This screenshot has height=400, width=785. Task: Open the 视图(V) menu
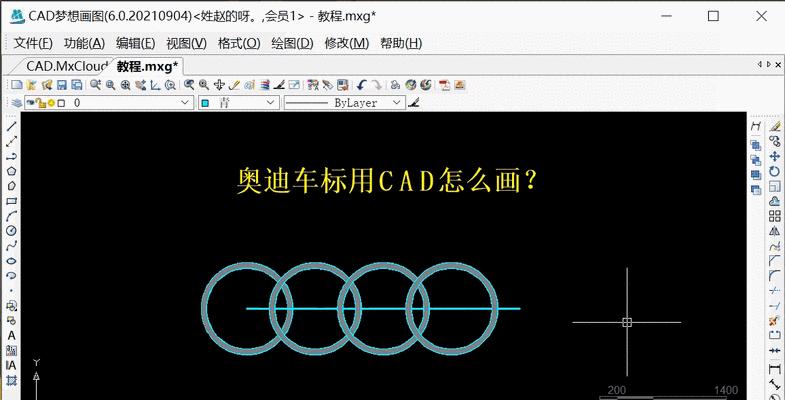(x=186, y=43)
